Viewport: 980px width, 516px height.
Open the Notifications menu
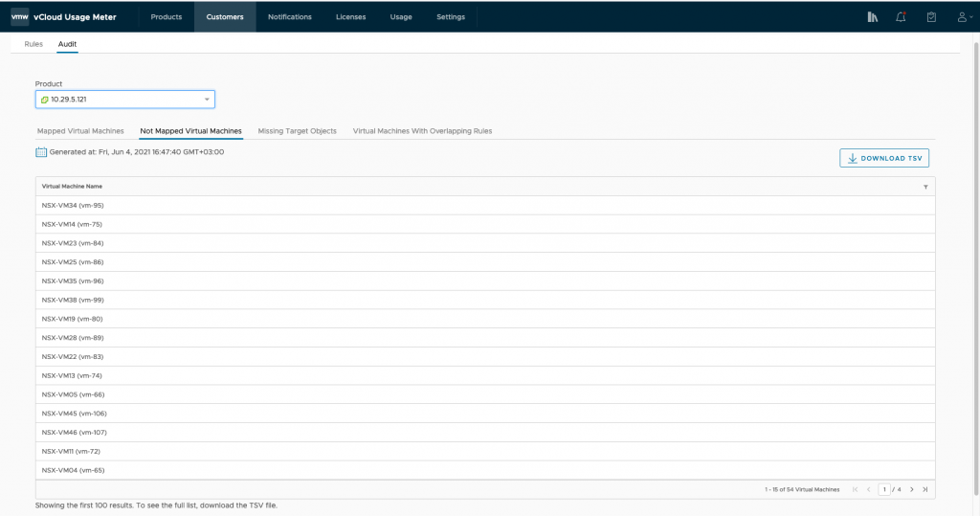click(x=290, y=17)
